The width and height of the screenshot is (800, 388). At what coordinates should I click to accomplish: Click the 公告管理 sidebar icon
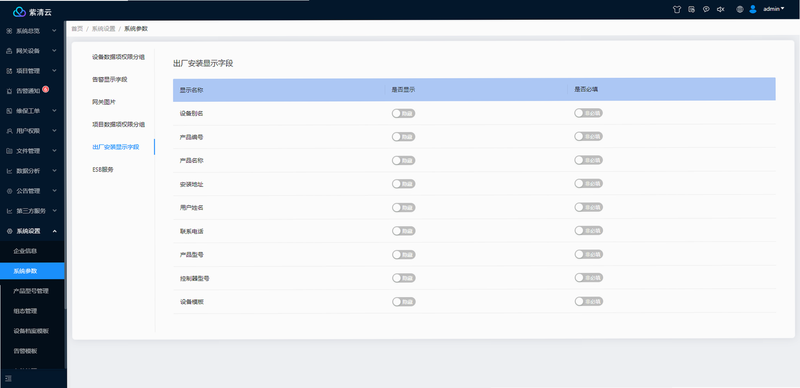pos(9,191)
